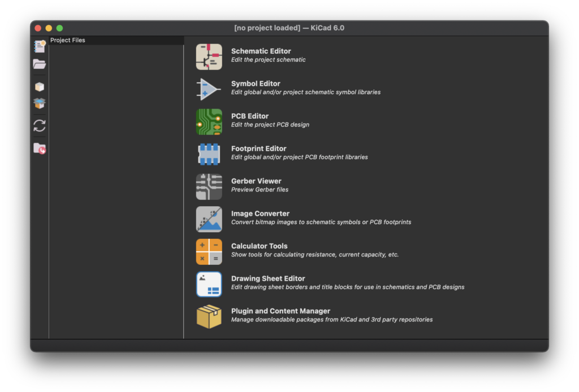
Task: Open the Symbol Editor op-amp icon
Action: (209, 89)
